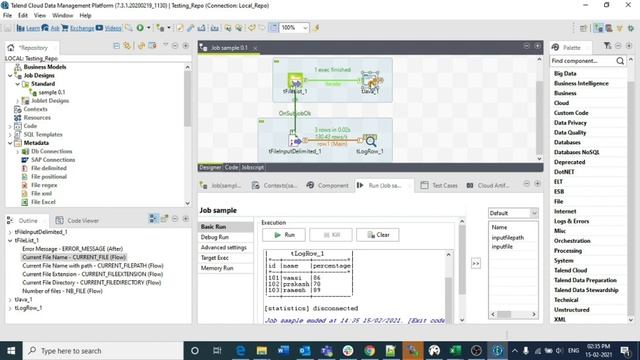Collapse the Standard folder node
640x360 pixels.
pos(18,84)
